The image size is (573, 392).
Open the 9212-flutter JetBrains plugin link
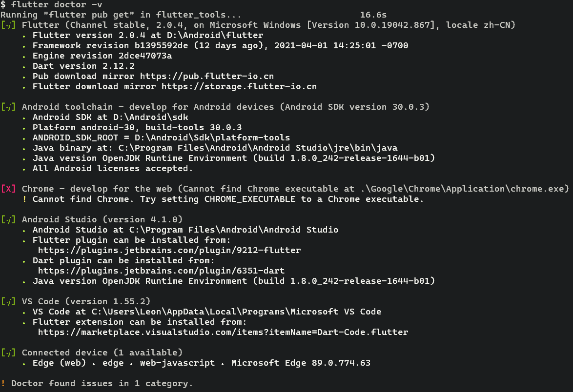tap(169, 251)
